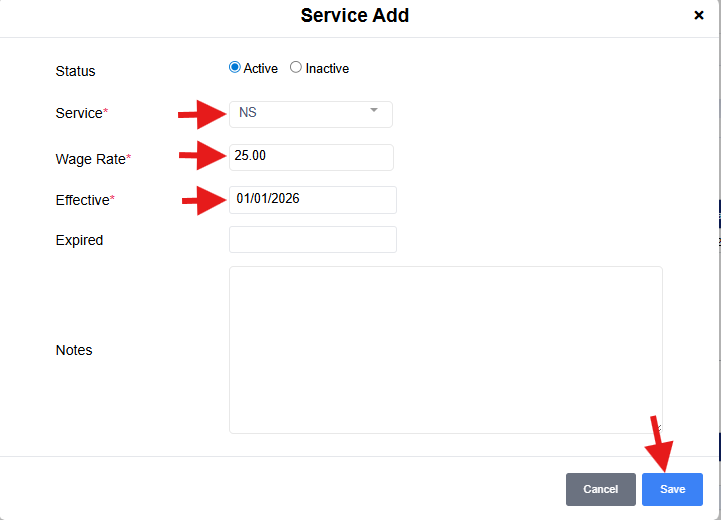
Task: Click the Service dropdown caret arrow
Action: pyautogui.click(x=374, y=111)
